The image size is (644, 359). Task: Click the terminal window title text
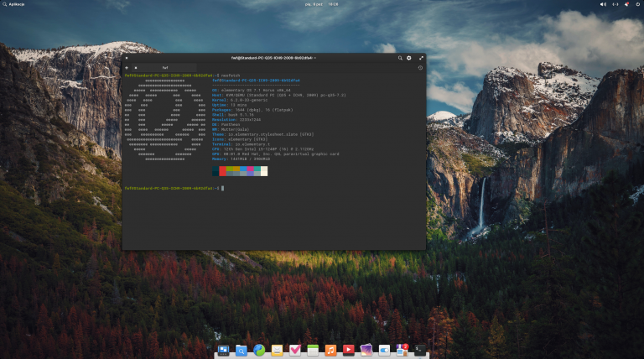[x=273, y=58]
